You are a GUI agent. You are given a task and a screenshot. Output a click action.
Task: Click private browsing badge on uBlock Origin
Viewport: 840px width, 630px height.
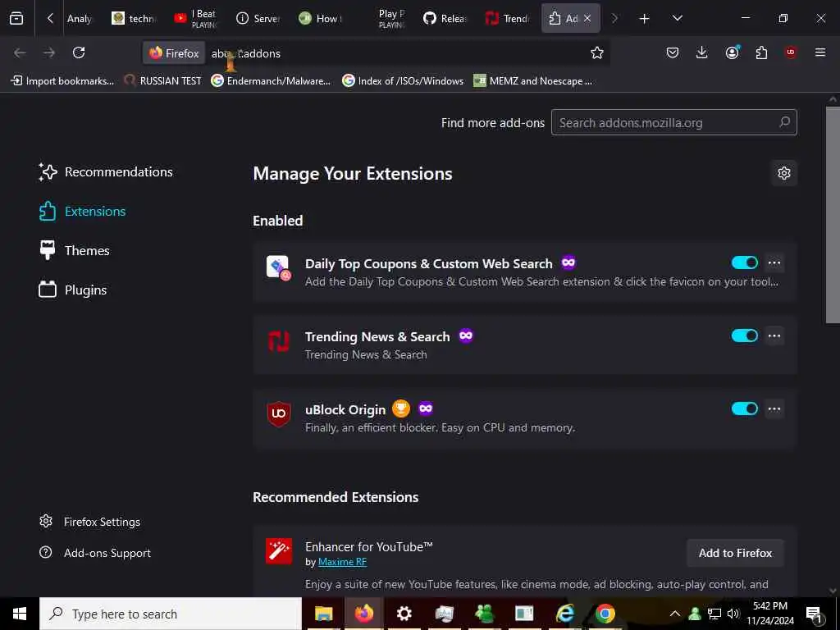click(x=426, y=409)
